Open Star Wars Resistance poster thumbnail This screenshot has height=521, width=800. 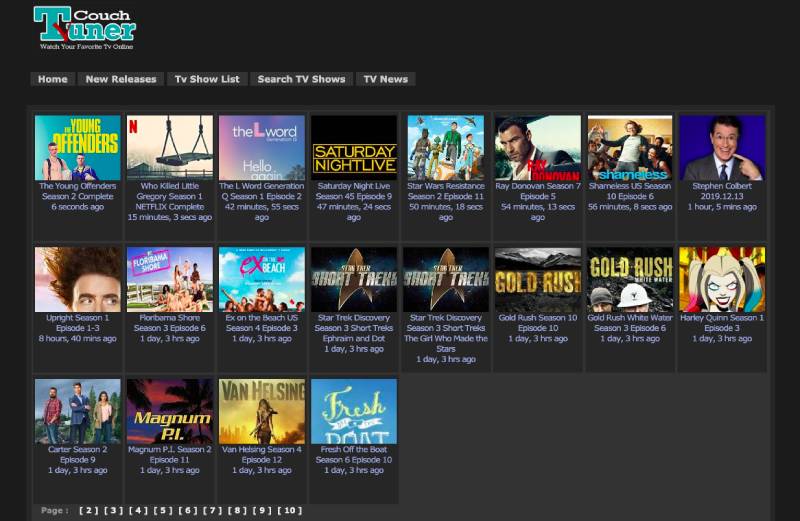[446, 147]
